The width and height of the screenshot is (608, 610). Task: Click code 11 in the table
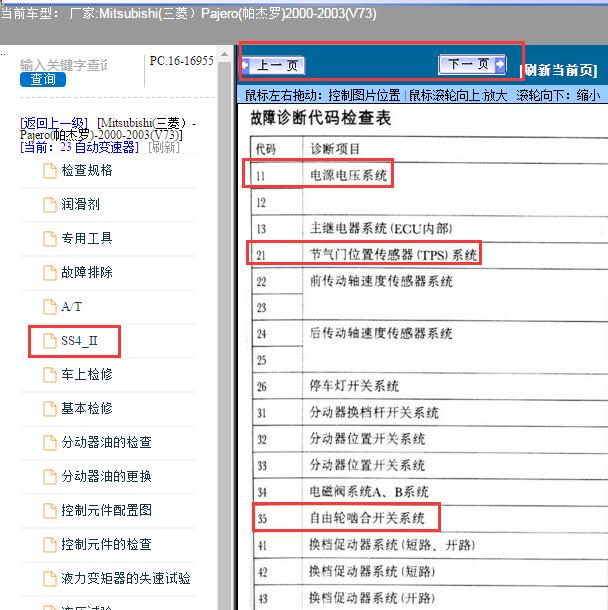(x=260, y=176)
